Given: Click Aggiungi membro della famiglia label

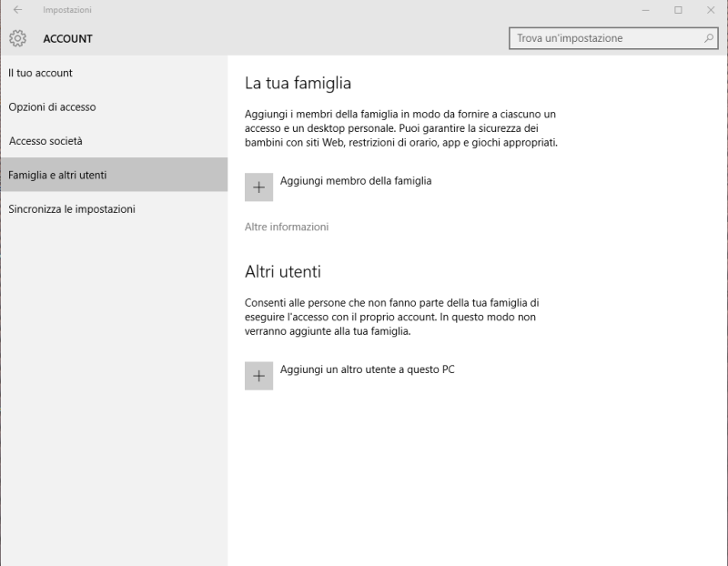Looking at the screenshot, I should 356,180.
